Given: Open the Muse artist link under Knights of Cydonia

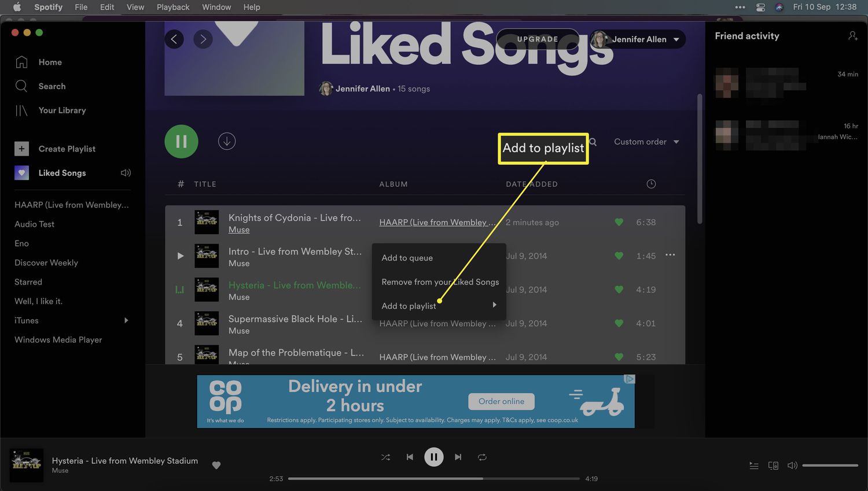Looking at the screenshot, I should [239, 230].
